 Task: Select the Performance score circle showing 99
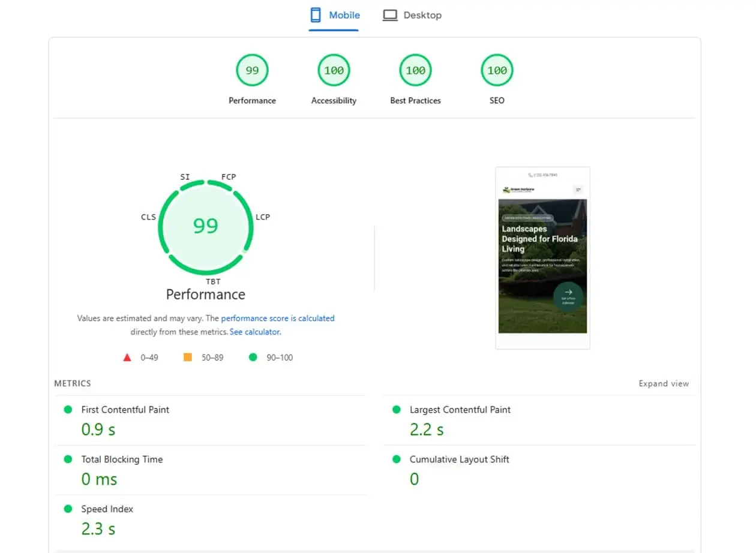[x=252, y=70]
